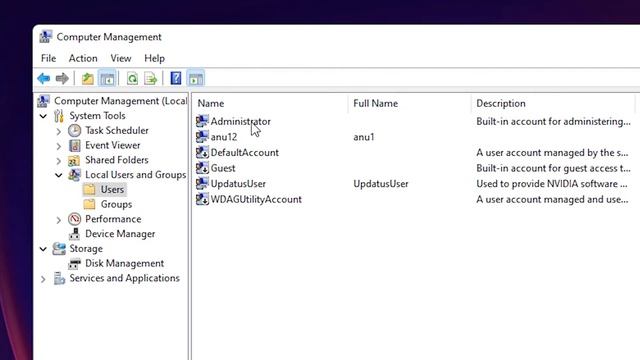
Task: Toggle Show/Hide Action Pane toolbar icon
Action: tap(196, 78)
